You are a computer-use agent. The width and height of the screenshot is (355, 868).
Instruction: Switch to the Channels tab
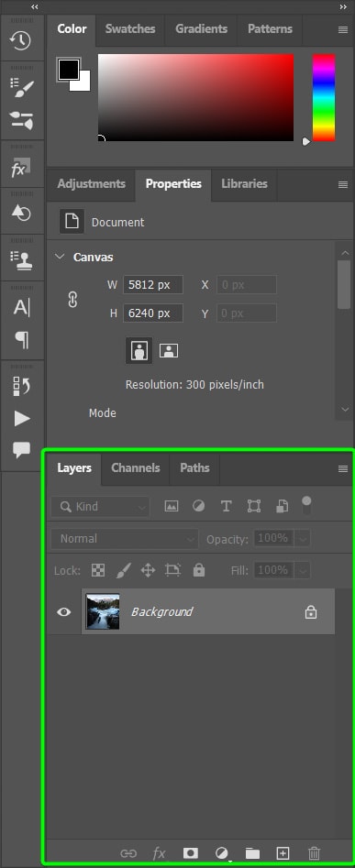(135, 467)
